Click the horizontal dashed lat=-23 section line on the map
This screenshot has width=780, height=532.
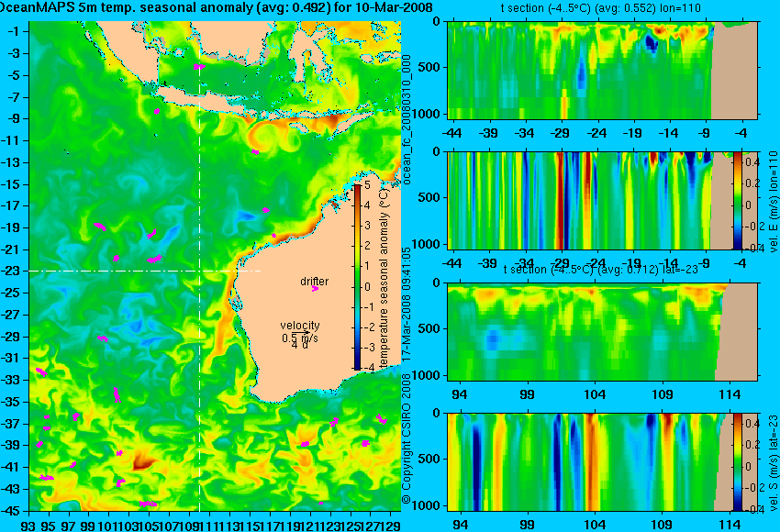pyautogui.click(x=145, y=271)
